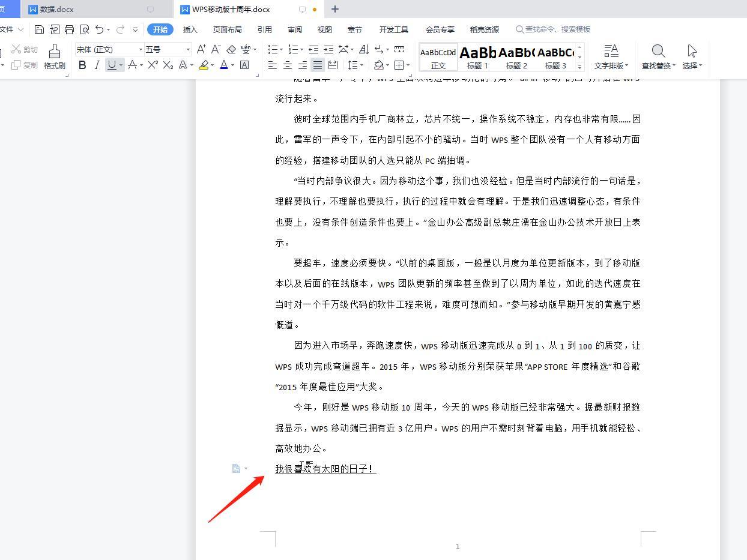Open customize quick access toolbar dropdown
This screenshot has height=560, width=747.
point(135,29)
